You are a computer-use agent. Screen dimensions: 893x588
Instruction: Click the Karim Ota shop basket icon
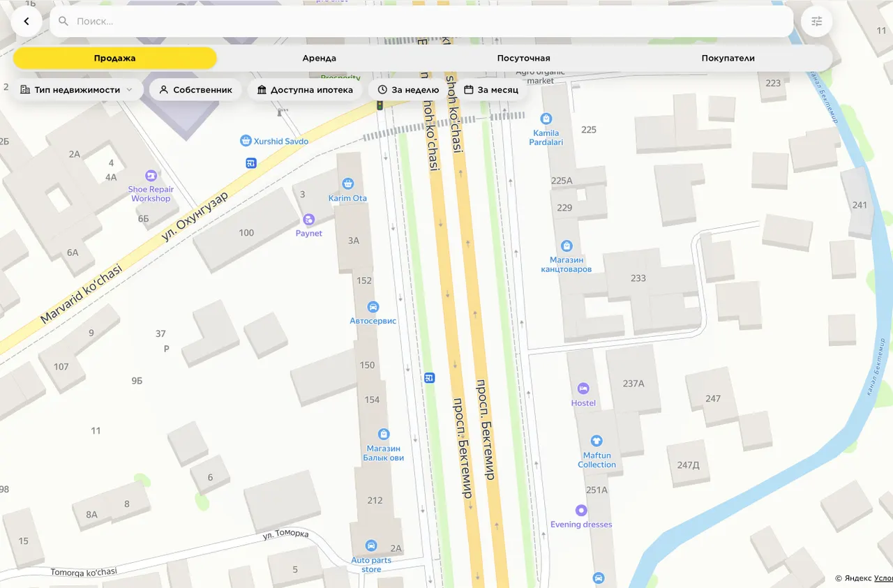348,183
